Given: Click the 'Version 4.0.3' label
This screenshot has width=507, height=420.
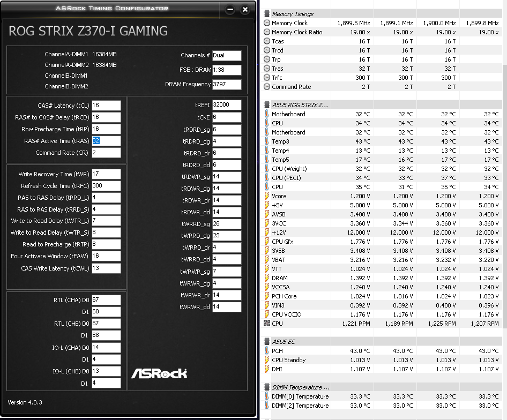Looking at the screenshot, I should [25, 402].
